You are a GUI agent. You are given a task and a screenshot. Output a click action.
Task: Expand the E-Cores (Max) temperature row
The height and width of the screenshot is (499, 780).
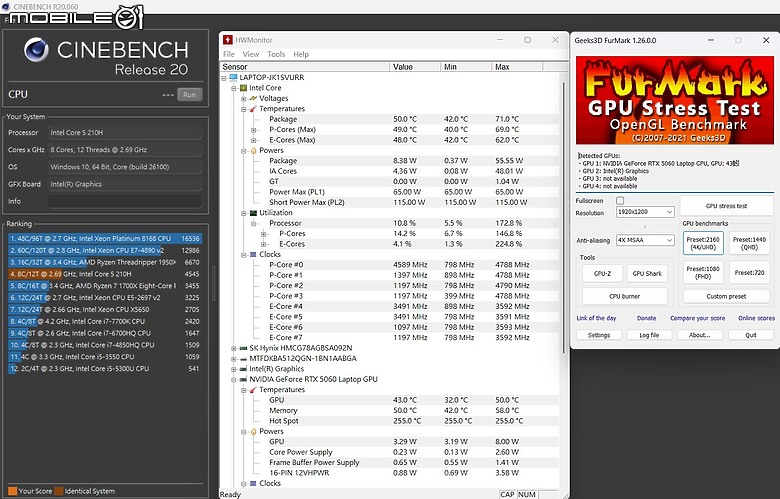254,140
